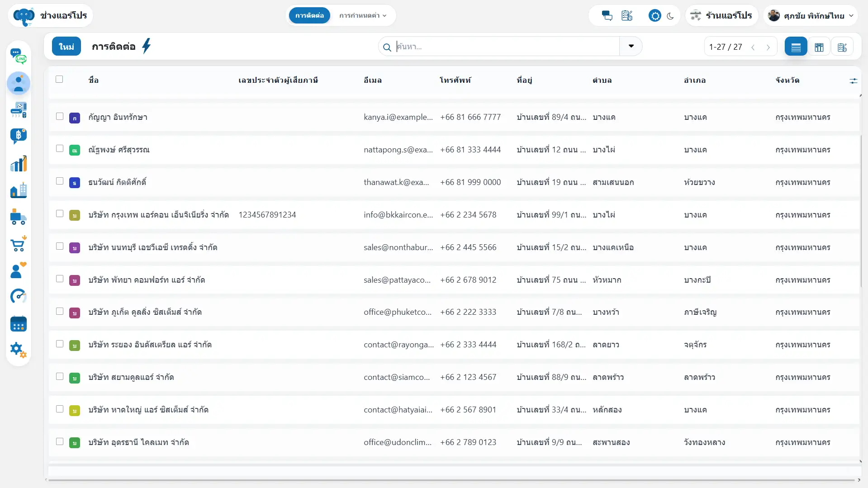The height and width of the screenshot is (488, 868).
Task: Open the bar chart sales sidebar icon
Action: [x=19, y=163]
